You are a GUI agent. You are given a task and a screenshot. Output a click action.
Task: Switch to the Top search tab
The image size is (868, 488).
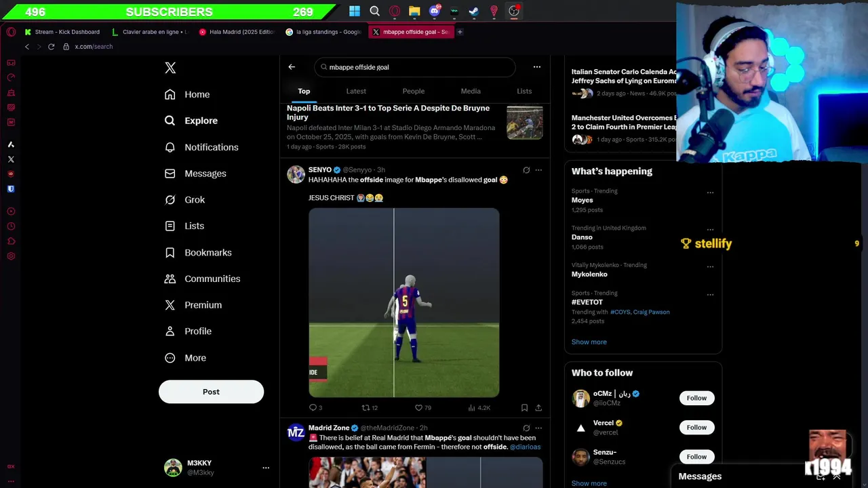304,91
